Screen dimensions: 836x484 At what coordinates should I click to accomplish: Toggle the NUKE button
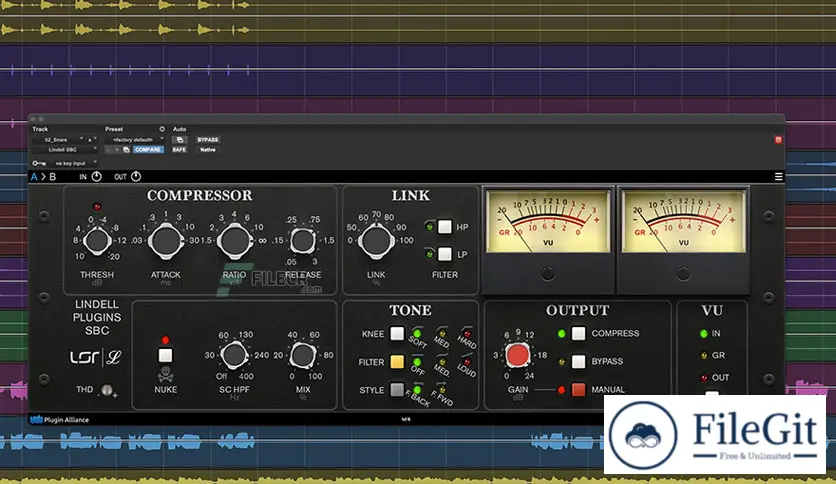pyautogui.click(x=165, y=355)
